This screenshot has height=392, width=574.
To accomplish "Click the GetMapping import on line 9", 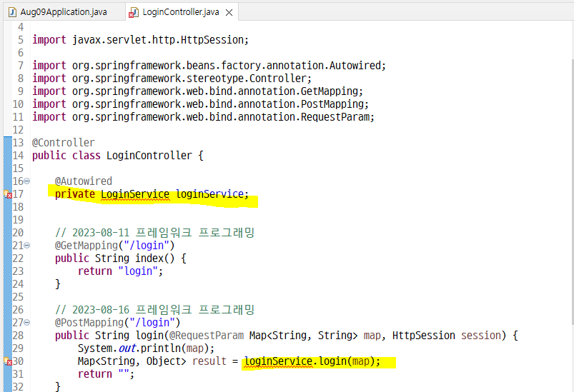I will click(x=197, y=91).
